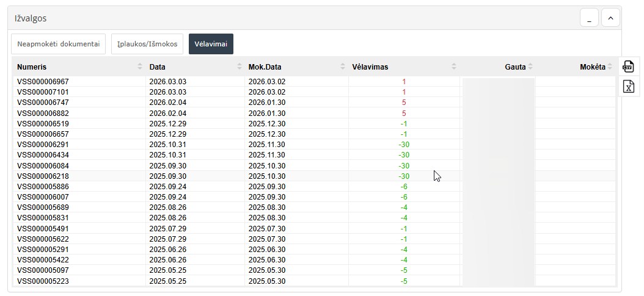Click the underscore minimize panel button
This screenshot has width=644, height=296.
pos(589,18)
